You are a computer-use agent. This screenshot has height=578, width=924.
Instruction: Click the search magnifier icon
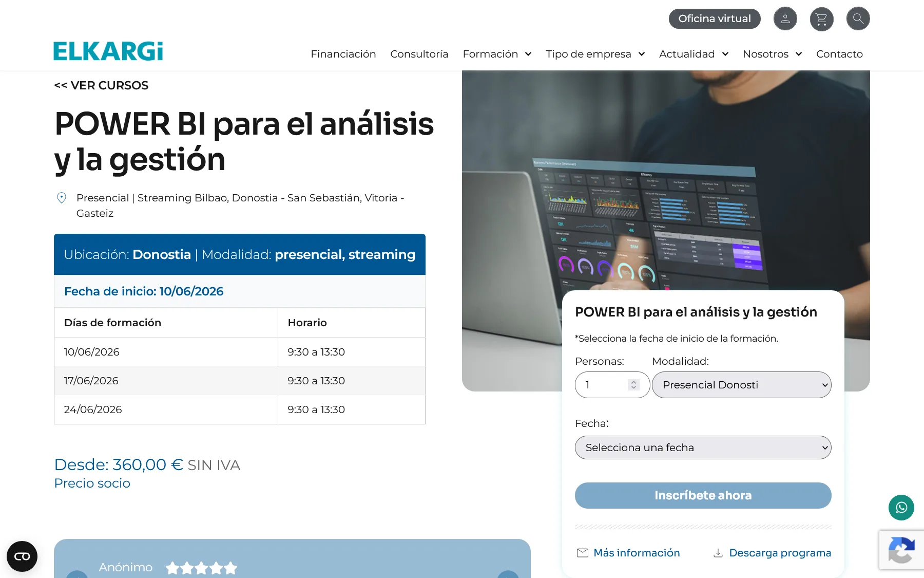click(858, 19)
